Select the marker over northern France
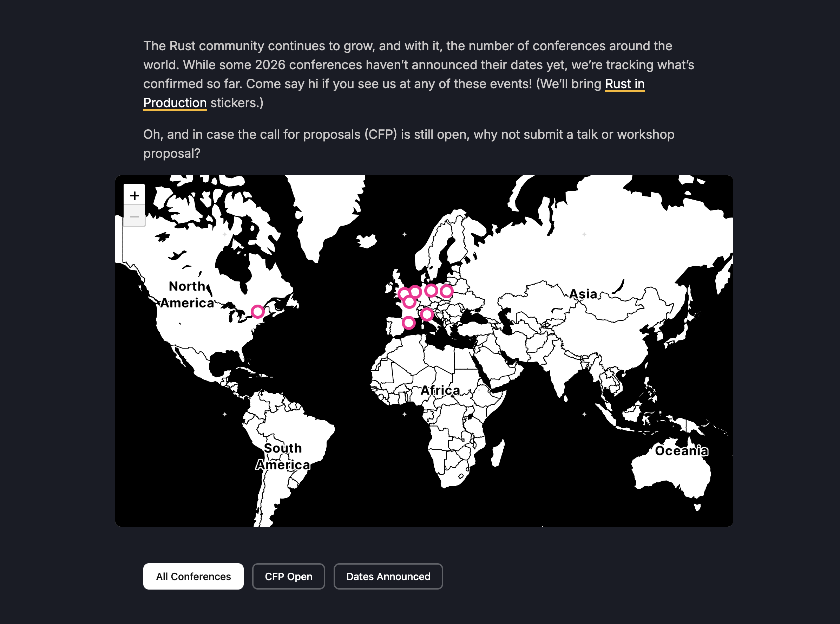The height and width of the screenshot is (624, 840). pos(409,302)
